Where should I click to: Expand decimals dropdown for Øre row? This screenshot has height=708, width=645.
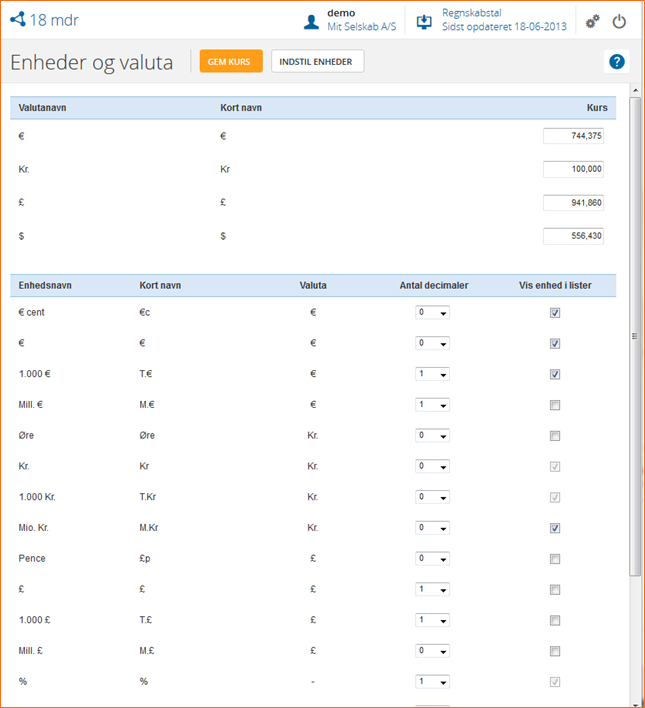(x=432, y=436)
